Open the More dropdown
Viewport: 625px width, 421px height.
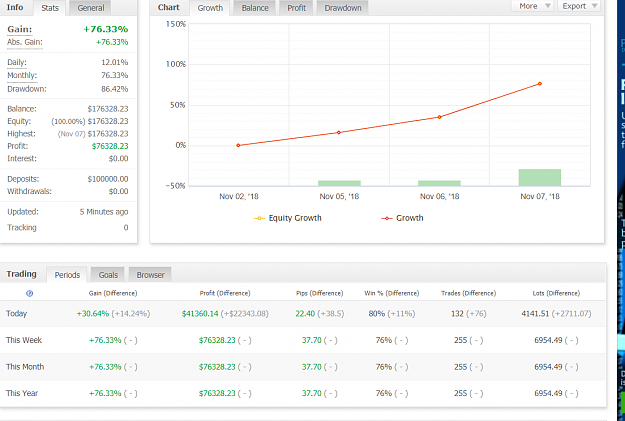(x=533, y=6)
